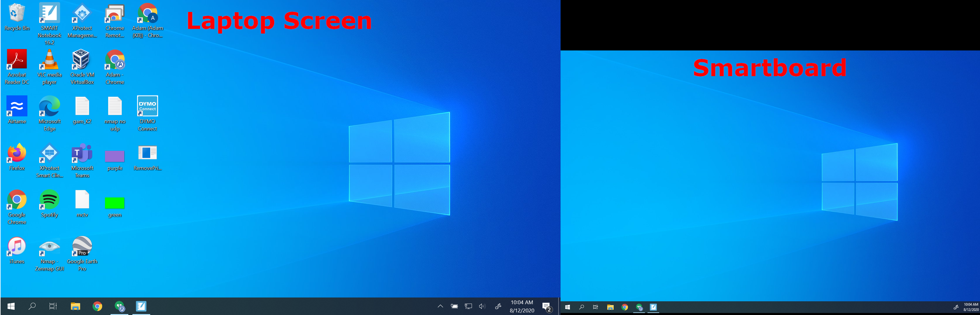Click the laptop screen Start button
Image resolution: width=980 pixels, height=315 pixels.
[11, 306]
